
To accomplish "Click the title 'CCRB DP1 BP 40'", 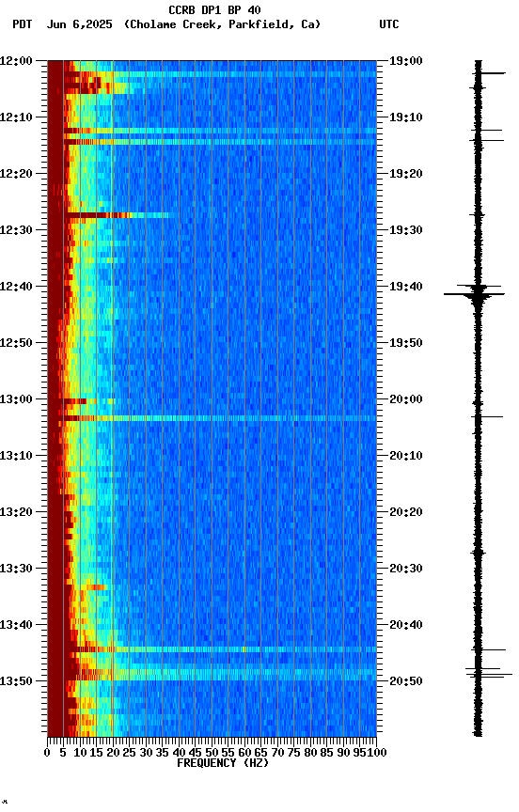I will coord(214,9).
